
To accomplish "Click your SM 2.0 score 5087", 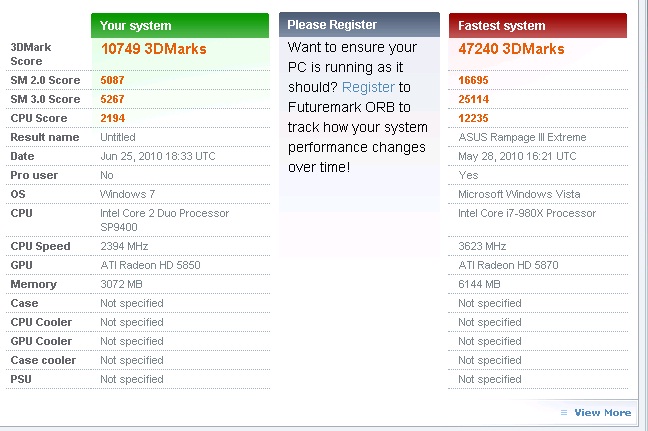I will pyautogui.click(x=112, y=80).
